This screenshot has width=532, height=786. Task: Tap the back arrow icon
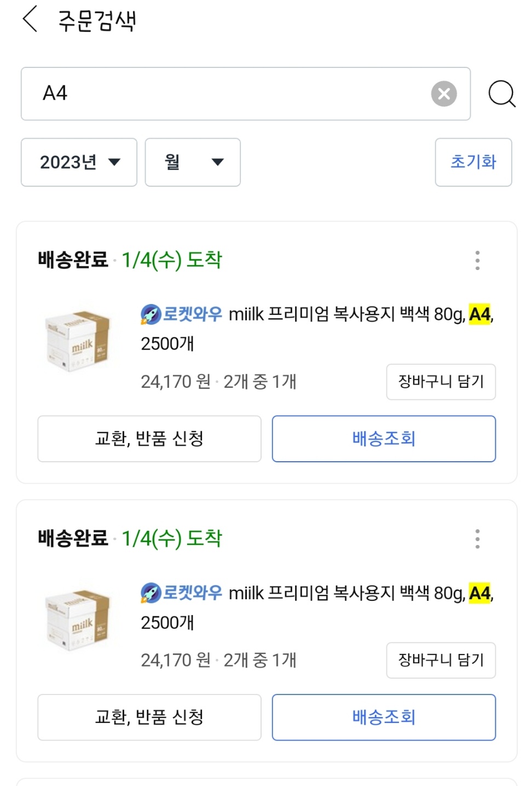pos(31,20)
